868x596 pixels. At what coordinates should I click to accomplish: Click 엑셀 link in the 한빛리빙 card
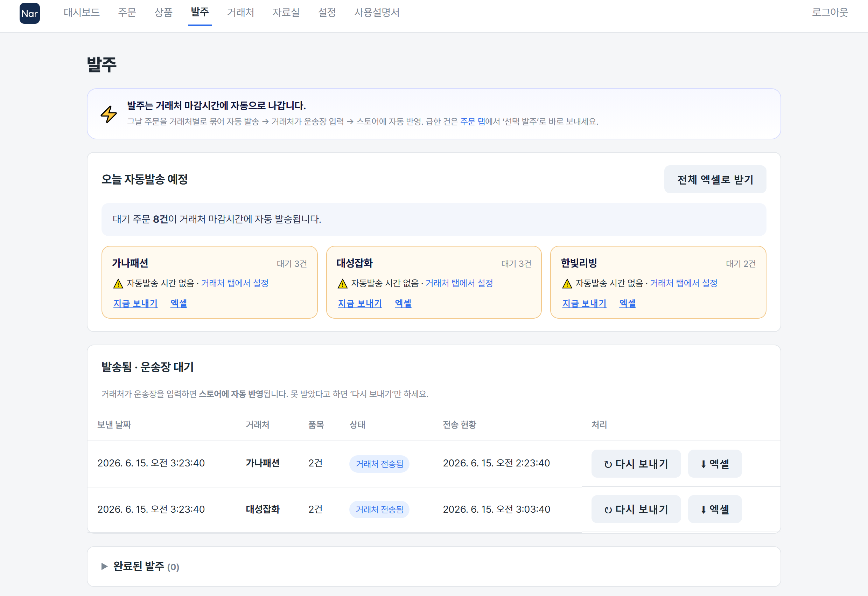click(628, 303)
